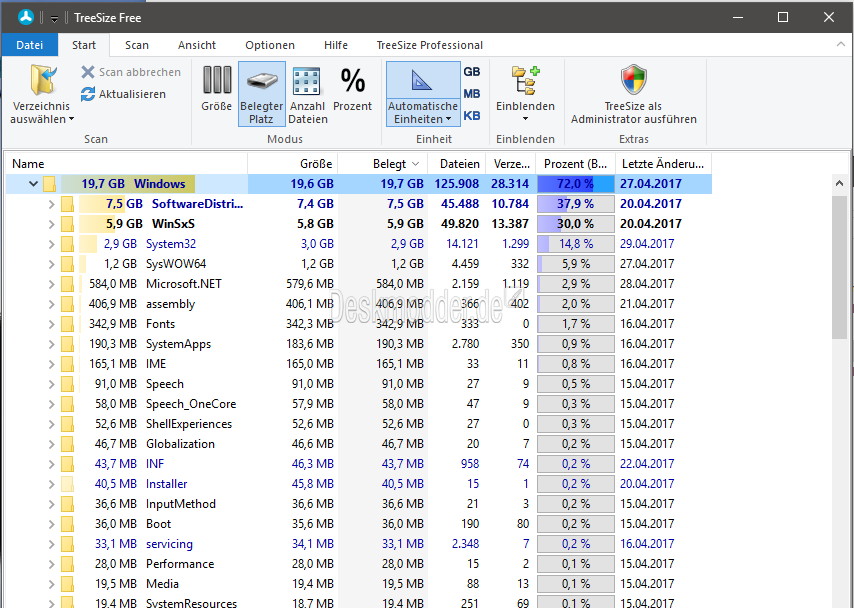Expand the SoftwareDistribution folder

click(51, 204)
